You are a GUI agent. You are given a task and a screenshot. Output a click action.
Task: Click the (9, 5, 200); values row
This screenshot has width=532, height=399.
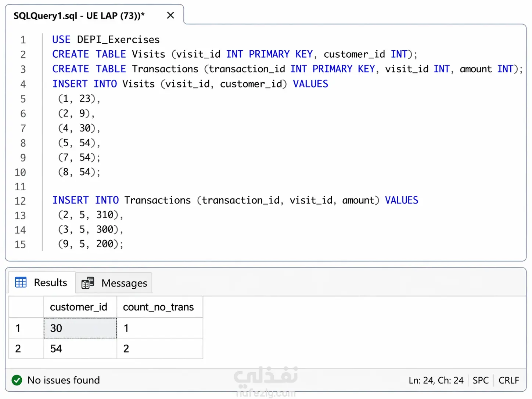pyautogui.click(x=90, y=244)
